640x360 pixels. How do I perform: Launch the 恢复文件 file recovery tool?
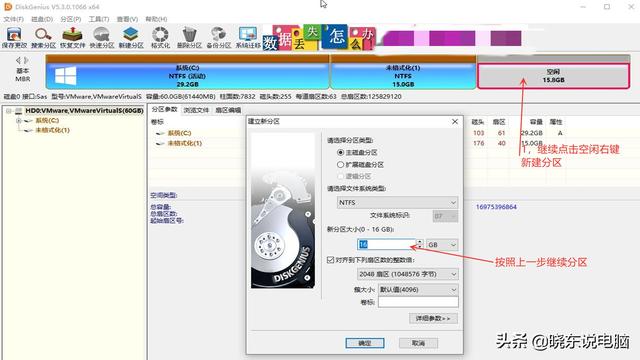coord(73,38)
